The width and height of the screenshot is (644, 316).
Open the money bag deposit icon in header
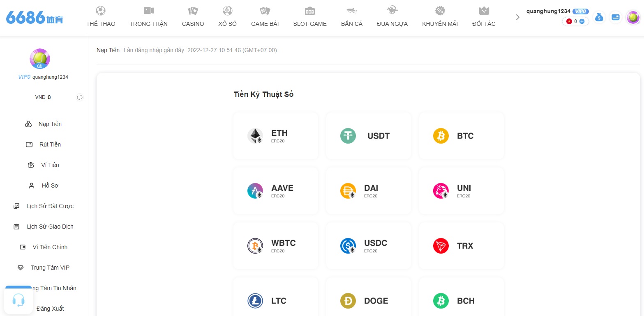pyautogui.click(x=599, y=17)
